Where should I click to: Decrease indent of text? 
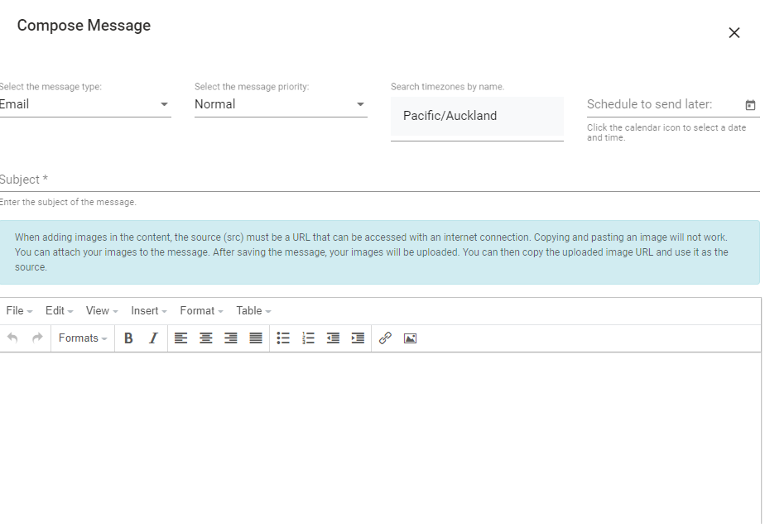point(333,338)
